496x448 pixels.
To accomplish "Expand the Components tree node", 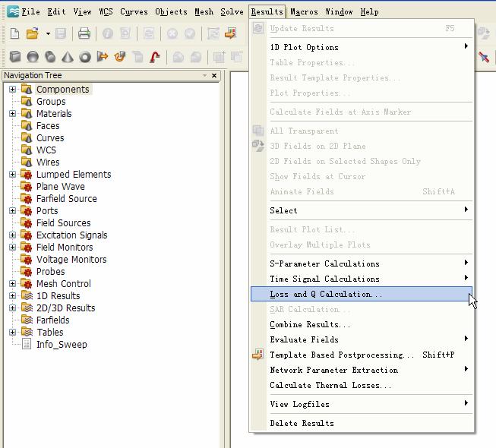I will (x=12, y=90).
